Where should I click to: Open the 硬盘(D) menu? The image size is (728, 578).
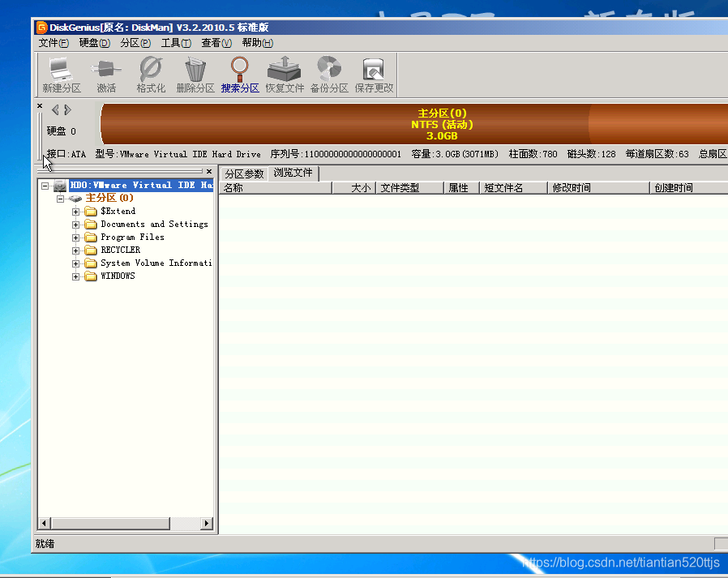point(94,43)
